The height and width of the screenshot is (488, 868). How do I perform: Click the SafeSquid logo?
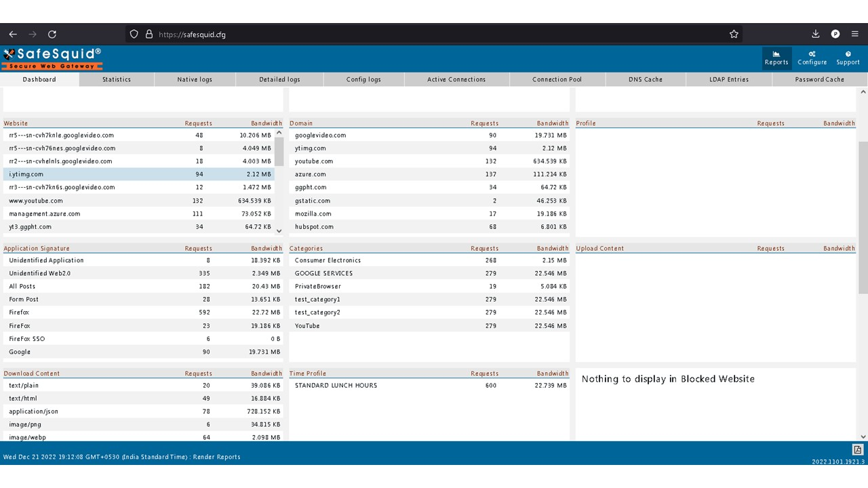(52, 58)
